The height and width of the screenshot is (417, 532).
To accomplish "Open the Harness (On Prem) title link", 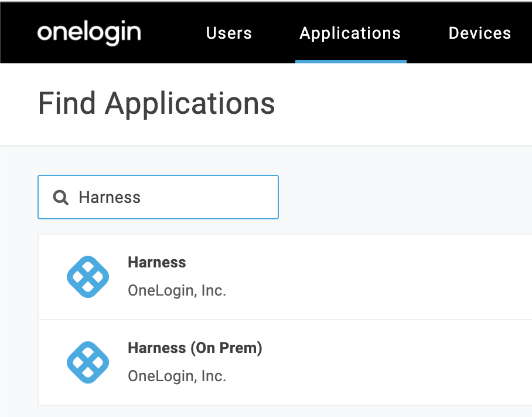I will [195, 348].
